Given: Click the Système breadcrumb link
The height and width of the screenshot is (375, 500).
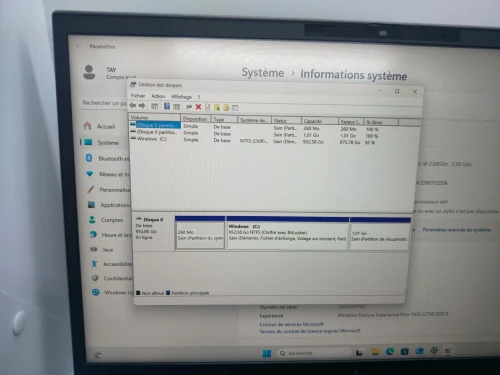Looking at the screenshot, I should click(263, 73).
